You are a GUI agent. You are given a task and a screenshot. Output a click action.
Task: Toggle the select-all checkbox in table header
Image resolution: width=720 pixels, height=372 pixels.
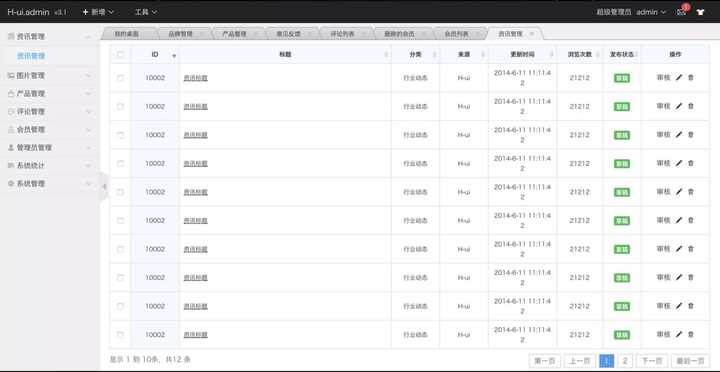pyautogui.click(x=120, y=54)
